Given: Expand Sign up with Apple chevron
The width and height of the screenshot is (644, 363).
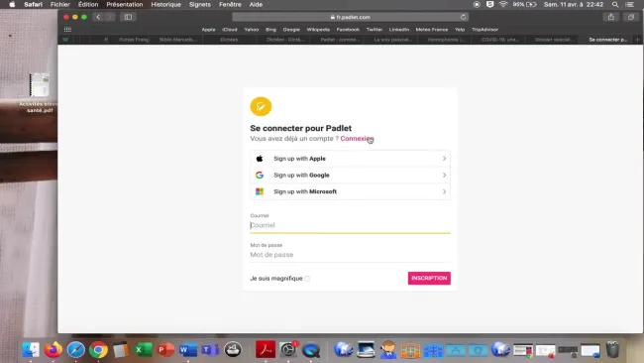Looking at the screenshot, I should [444, 159].
